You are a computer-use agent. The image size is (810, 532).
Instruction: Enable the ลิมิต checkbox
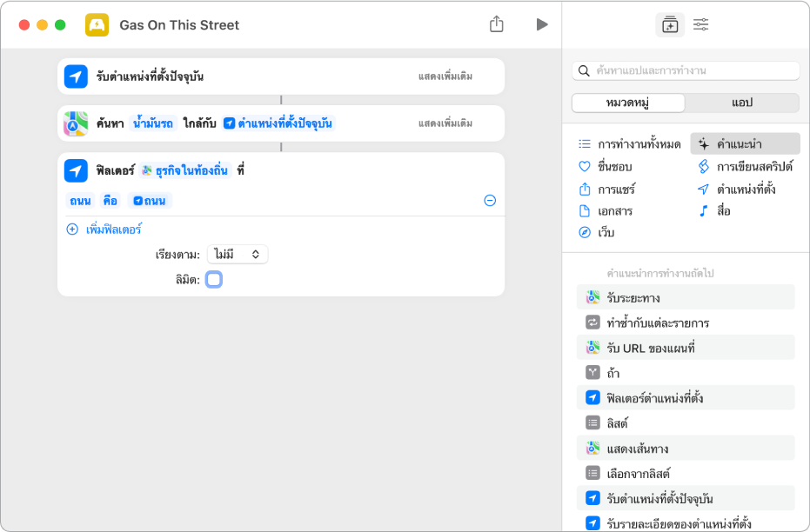pos(214,280)
